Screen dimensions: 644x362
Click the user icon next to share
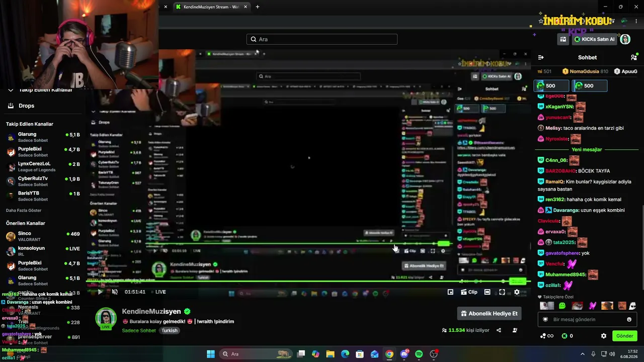click(x=515, y=330)
